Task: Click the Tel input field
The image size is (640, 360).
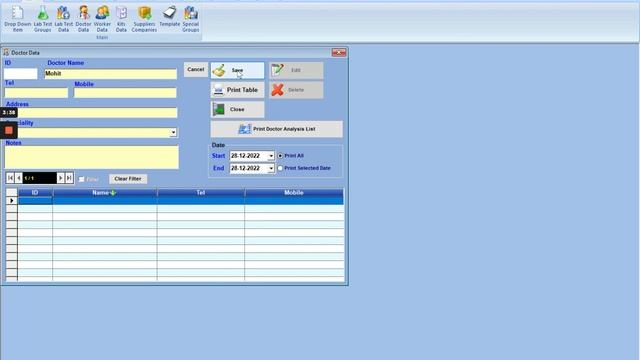Action: pos(36,93)
